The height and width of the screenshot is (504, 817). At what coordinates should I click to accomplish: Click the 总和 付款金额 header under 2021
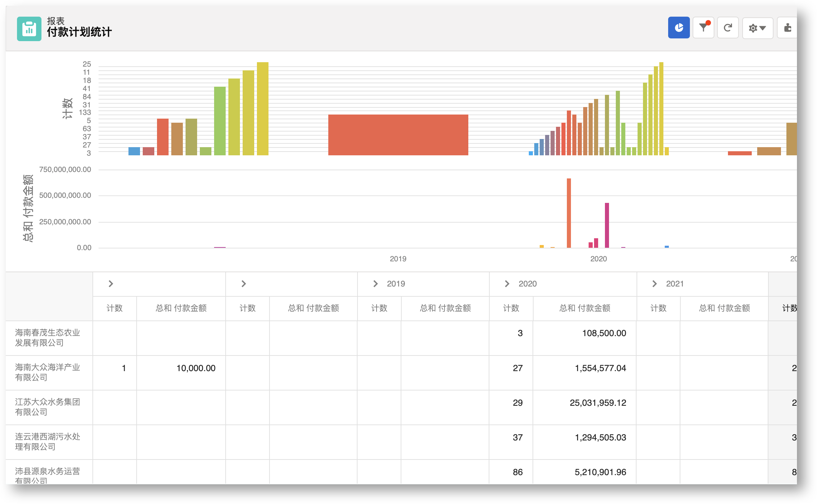tap(724, 308)
